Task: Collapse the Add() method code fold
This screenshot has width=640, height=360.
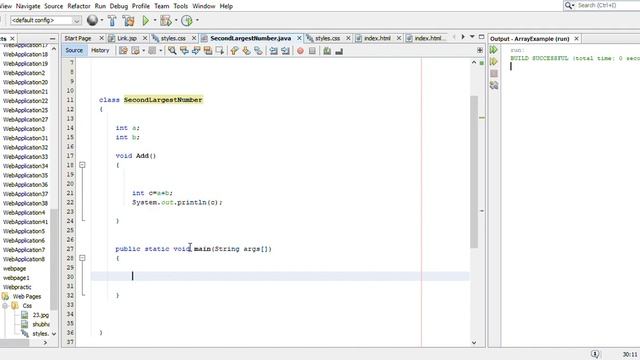Action: 82,165
